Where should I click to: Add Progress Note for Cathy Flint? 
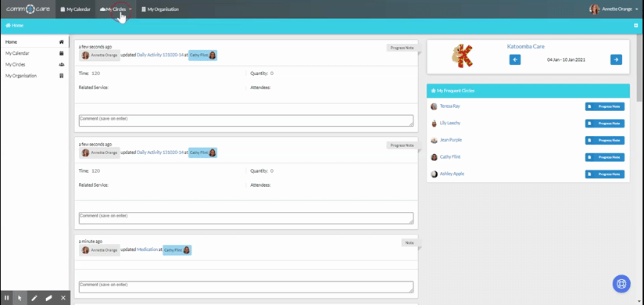(x=605, y=157)
